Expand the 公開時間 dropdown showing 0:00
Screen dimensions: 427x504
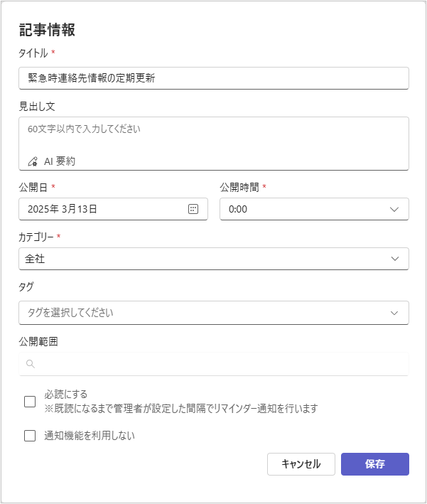[314, 209]
